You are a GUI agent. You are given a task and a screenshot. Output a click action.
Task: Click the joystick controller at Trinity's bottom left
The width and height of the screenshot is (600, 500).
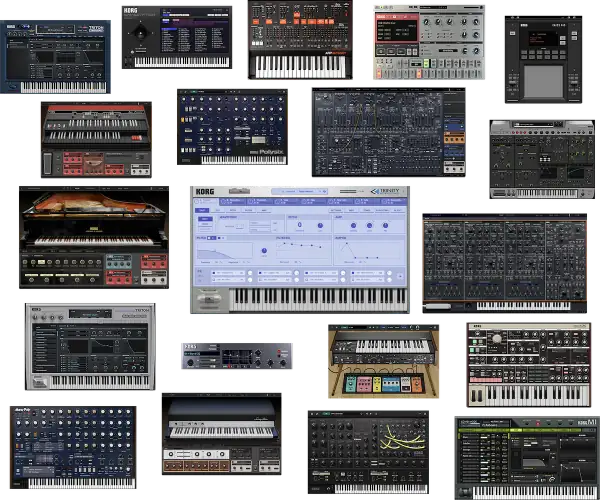click(209, 298)
